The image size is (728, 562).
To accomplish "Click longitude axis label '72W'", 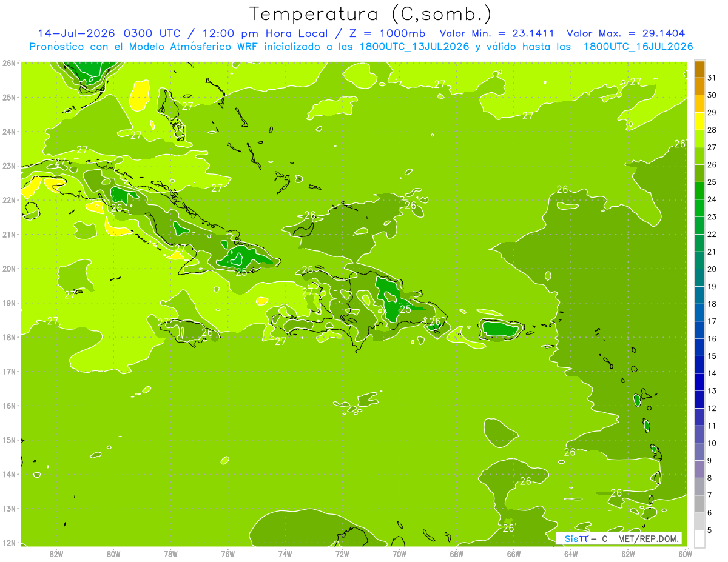I will [x=342, y=554].
